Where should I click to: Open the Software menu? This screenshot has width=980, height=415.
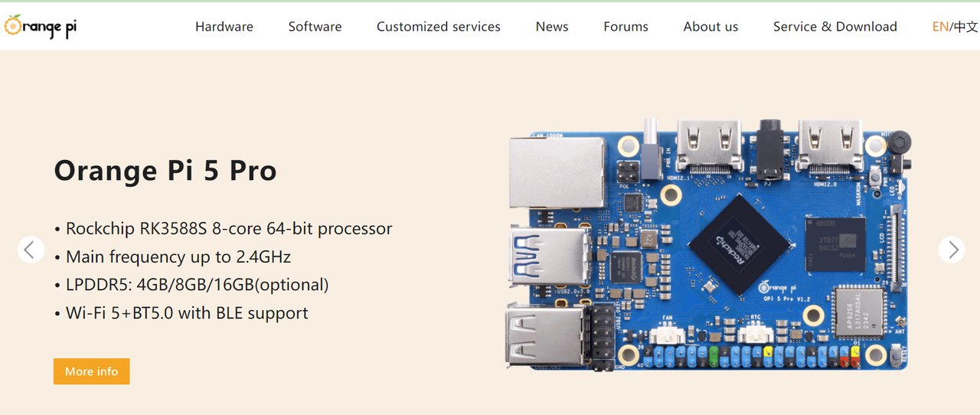pos(315,27)
